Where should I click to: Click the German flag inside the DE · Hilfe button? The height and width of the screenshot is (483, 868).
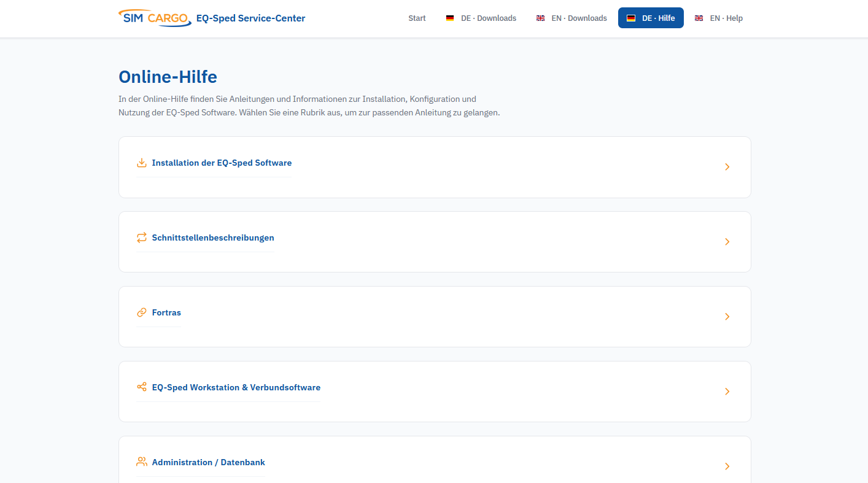pyautogui.click(x=631, y=18)
